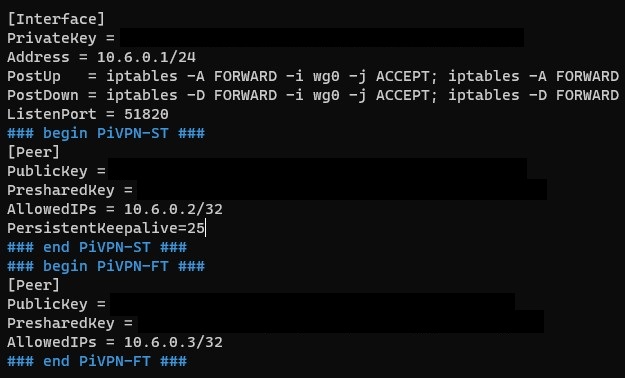Click the PostDown iptables command line

click(x=313, y=95)
